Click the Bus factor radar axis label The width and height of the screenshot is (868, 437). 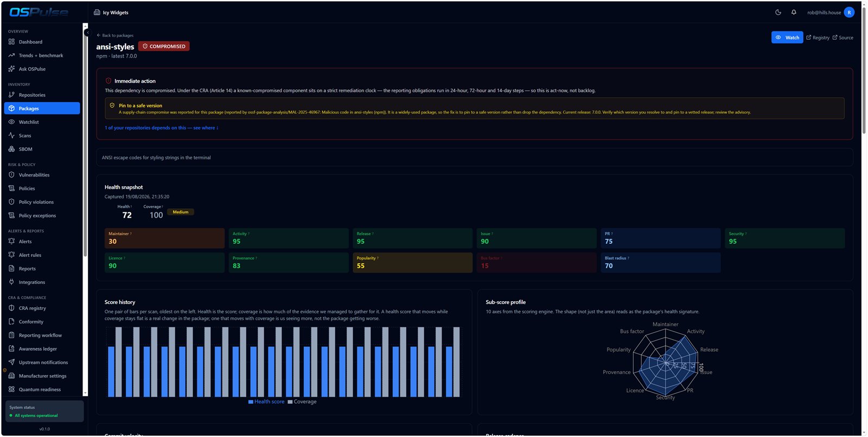[632, 331]
